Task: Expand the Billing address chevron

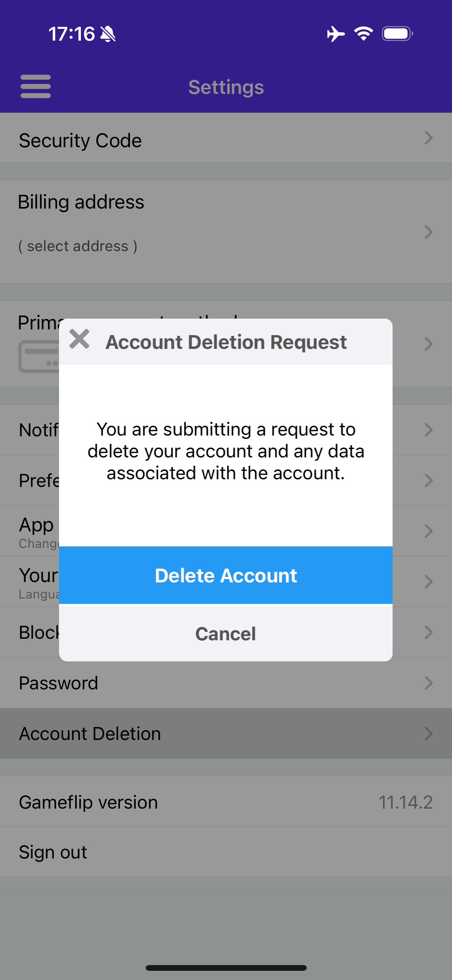Action: click(x=429, y=232)
